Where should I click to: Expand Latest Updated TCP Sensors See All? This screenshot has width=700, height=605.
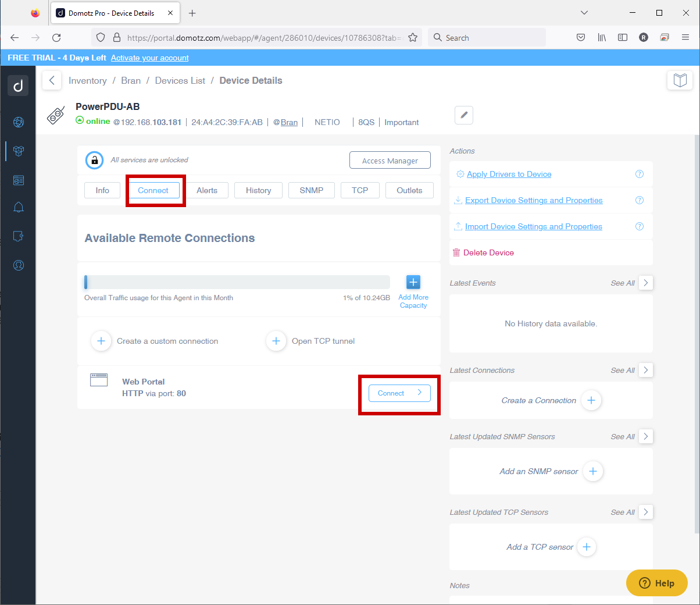646,512
